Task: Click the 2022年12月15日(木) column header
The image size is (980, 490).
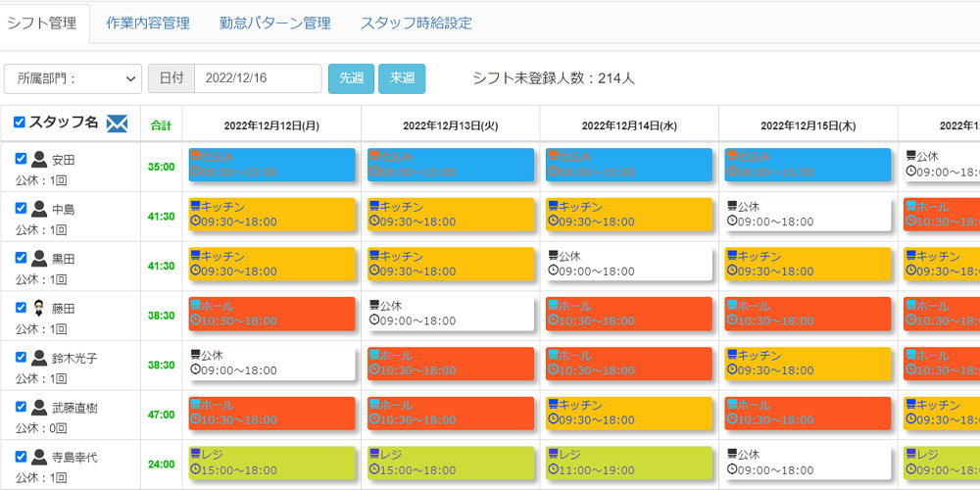Action: [x=808, y=125]
